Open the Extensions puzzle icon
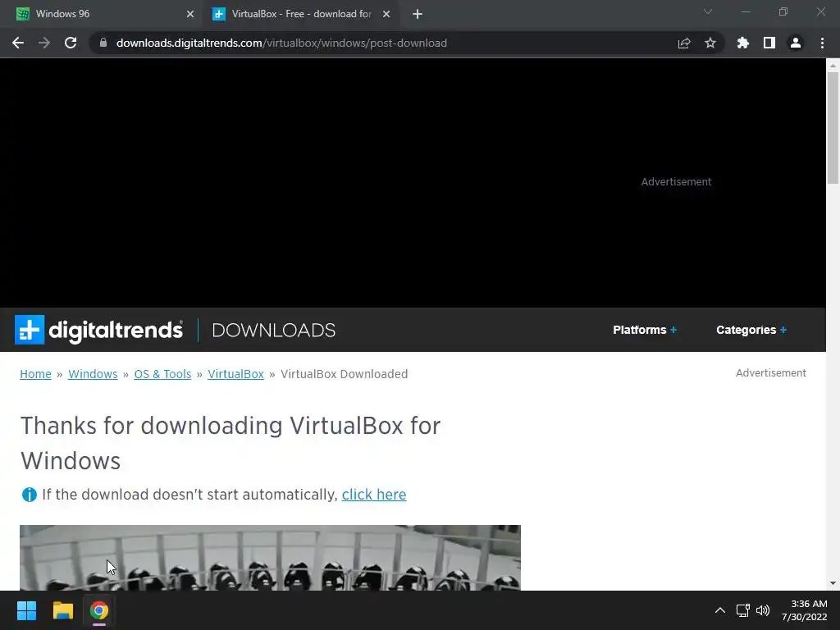This screenshot has width=840, height=630. click(x=742, y=43)
